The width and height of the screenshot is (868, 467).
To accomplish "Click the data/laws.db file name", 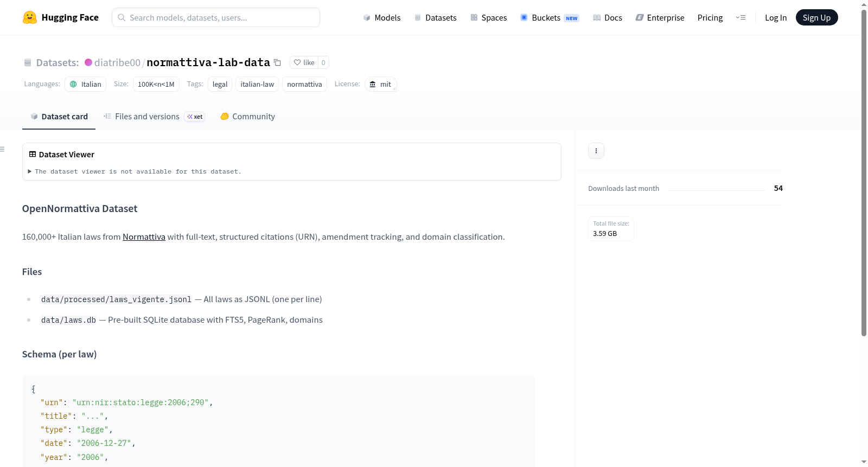I will tap(68, 320).
